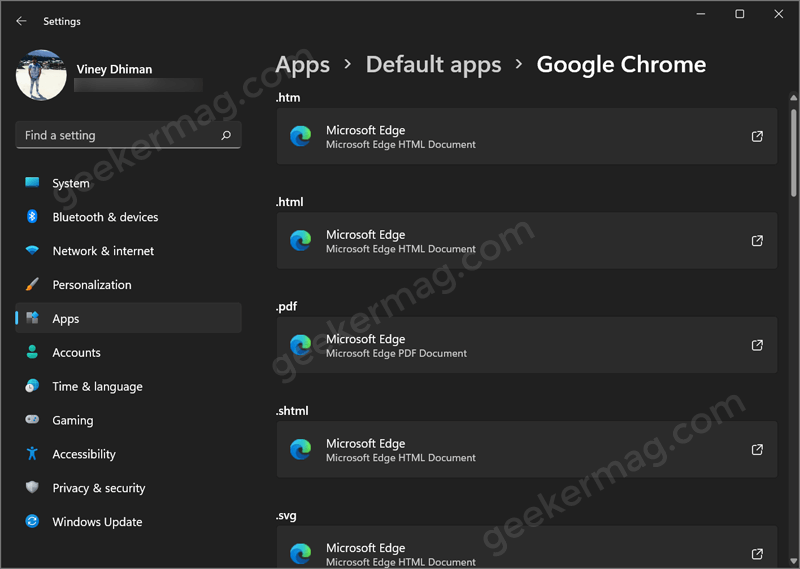Click the Accounts person icon
Viewport: 800px width, 569px height.
click(32, 352)
